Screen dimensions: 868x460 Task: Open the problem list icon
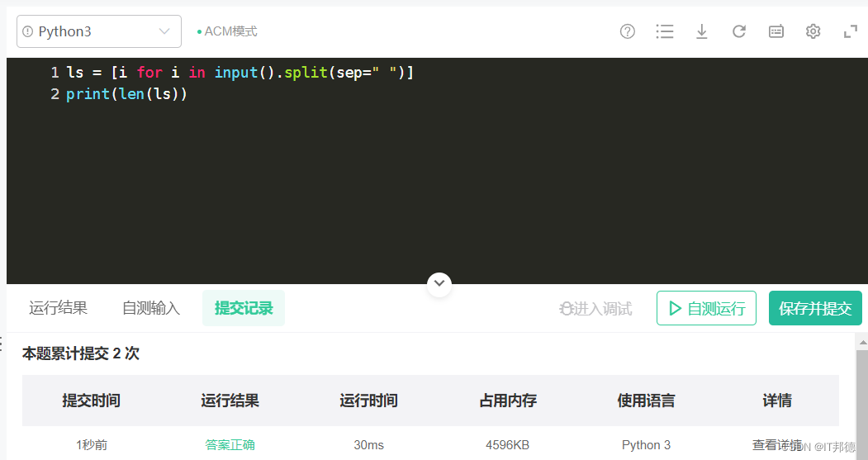(x=665, y=31)
